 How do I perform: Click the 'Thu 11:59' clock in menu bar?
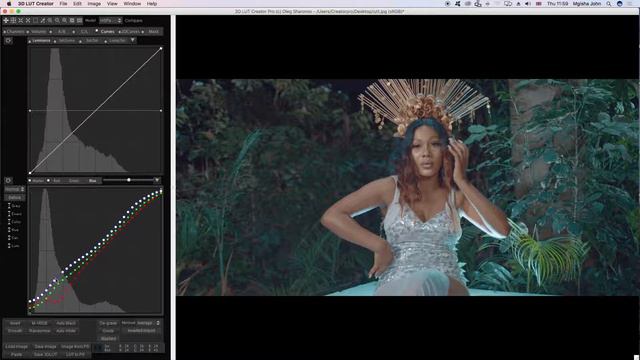[x=558, y=4]
